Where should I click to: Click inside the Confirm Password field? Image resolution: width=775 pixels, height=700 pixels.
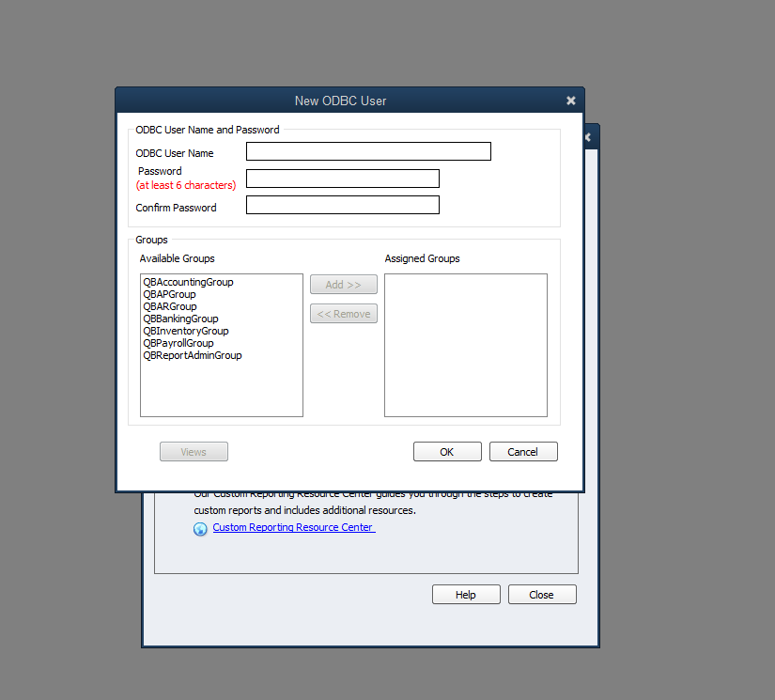[x=342, y=204]
